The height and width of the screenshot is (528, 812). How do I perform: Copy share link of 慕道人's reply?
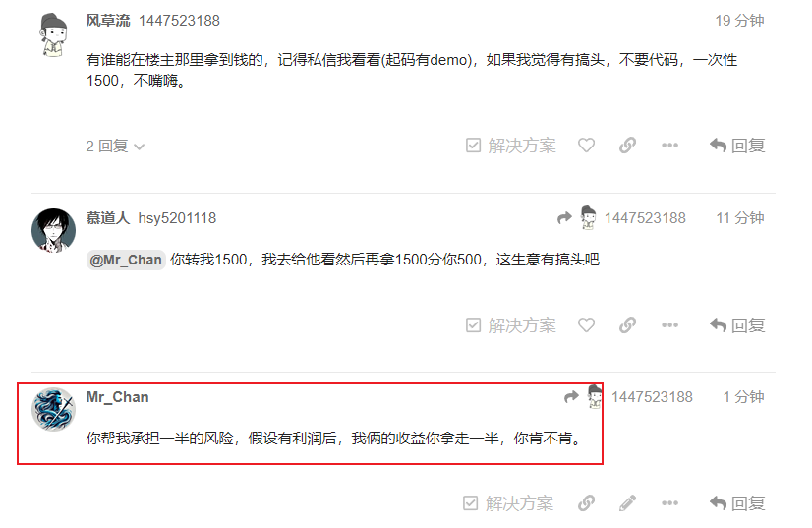(627, 325)
